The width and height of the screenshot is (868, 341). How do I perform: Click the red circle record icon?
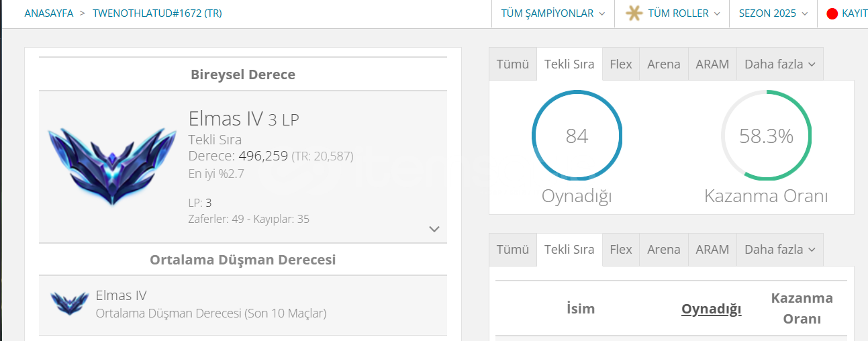click(x=832, y=13)
